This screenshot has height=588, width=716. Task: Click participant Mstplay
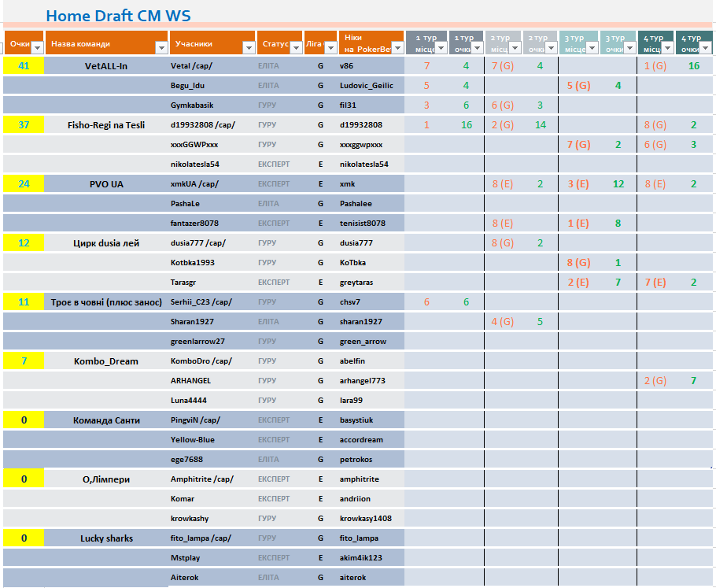click(x=185, y=557)
